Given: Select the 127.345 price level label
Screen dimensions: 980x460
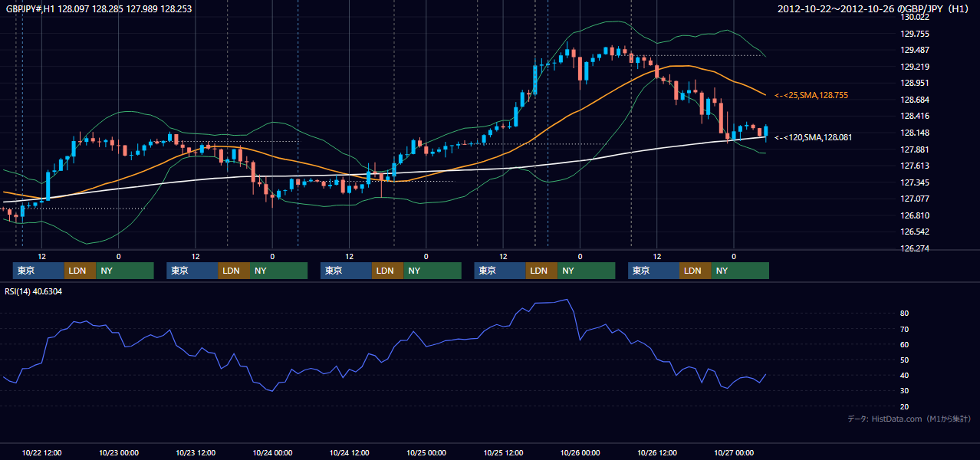Looking at the screenshot, I should click(x=916, y=182).
